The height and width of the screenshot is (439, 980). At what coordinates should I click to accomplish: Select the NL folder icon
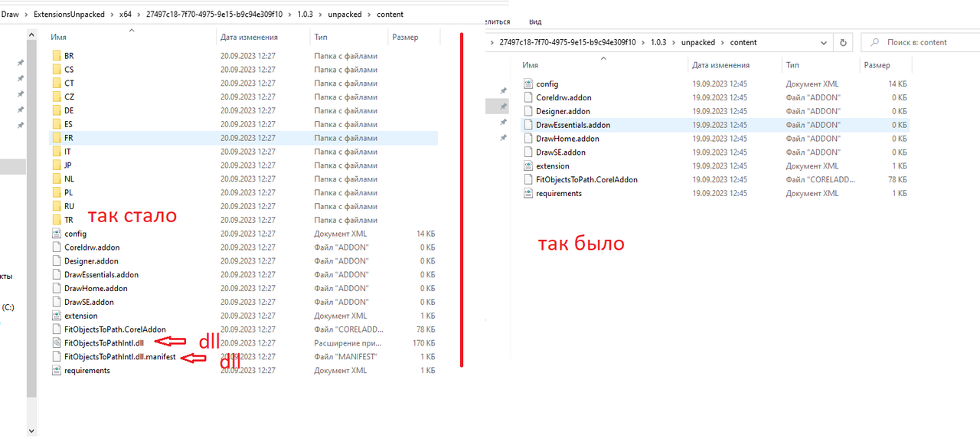[57, 179]
